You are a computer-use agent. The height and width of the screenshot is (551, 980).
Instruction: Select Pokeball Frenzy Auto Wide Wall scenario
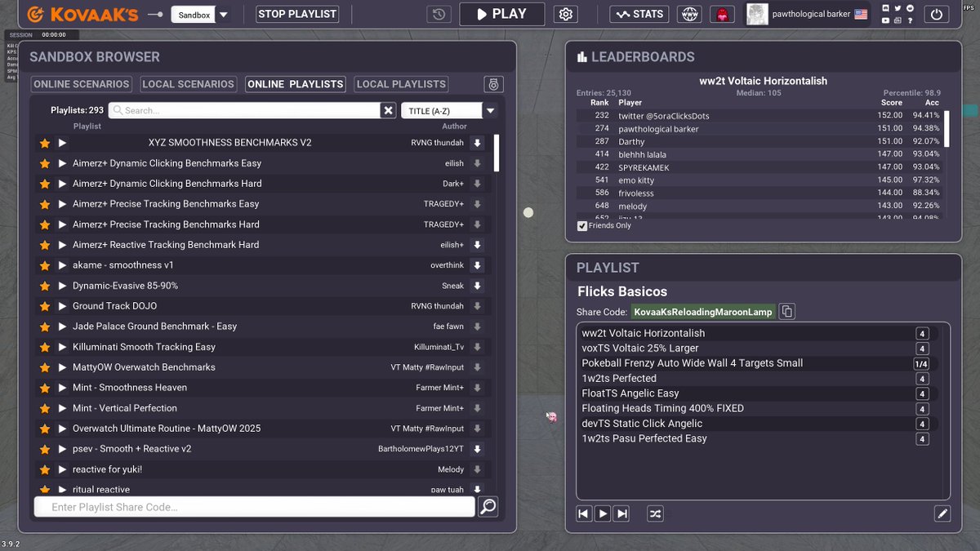point(756,363)
